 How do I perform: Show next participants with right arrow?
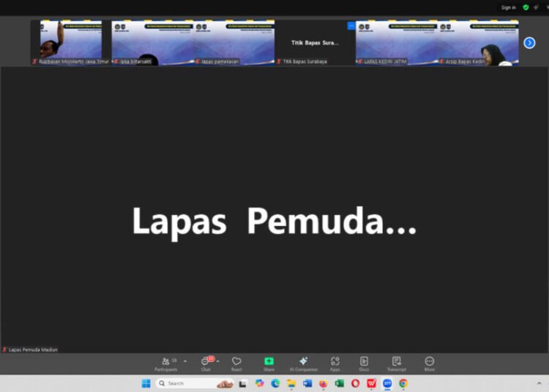click(529, 43)
